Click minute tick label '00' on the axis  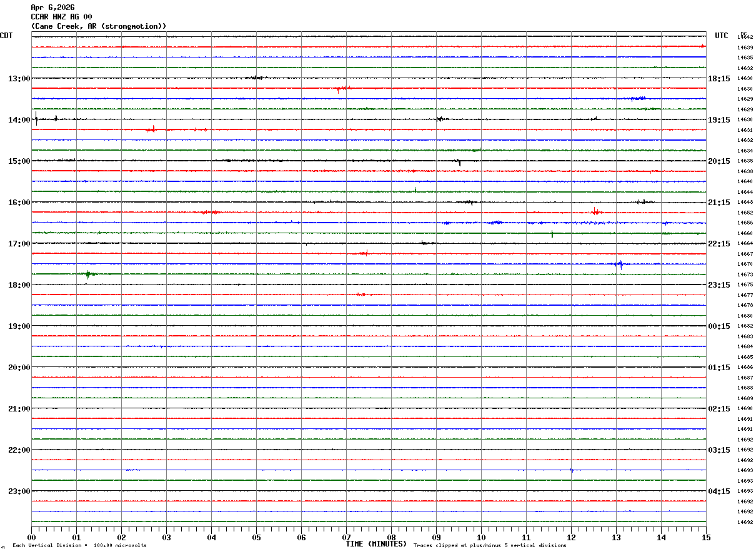click(31, 537)
